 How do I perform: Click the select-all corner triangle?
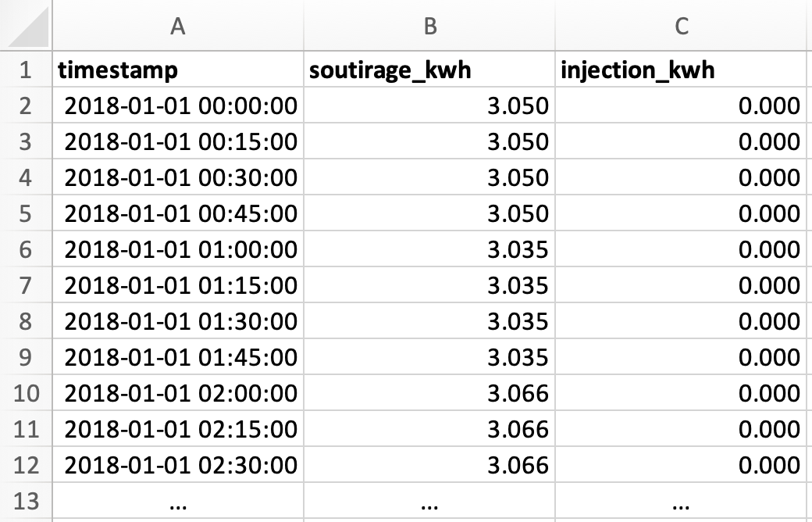[26, 26]
